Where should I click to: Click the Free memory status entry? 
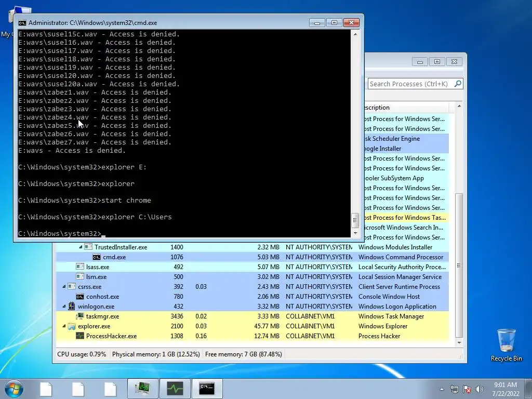[244, 354]
